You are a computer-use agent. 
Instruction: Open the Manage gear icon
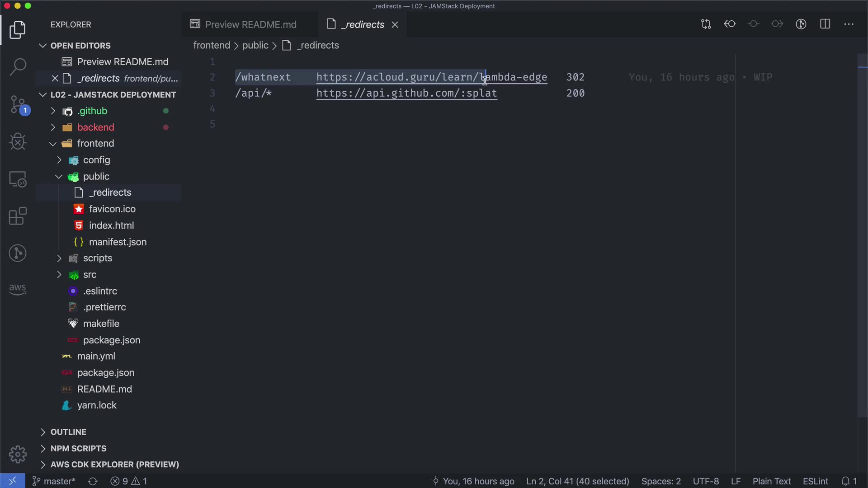click(18, 454)
